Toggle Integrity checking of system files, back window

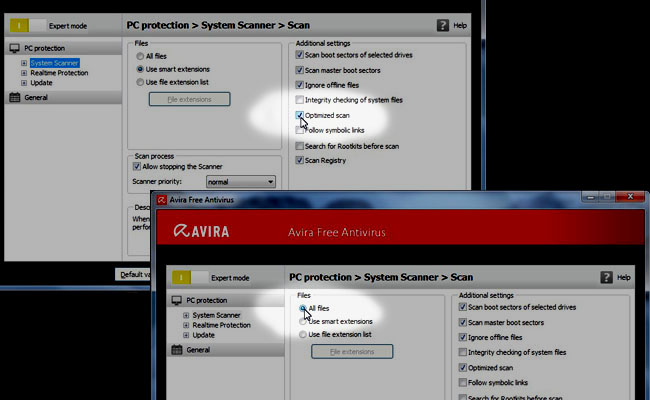pos(299,100)
